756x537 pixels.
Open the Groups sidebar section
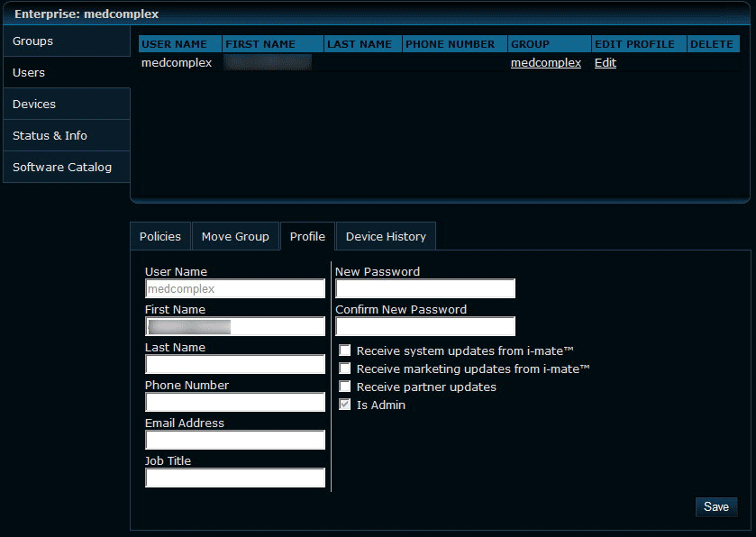pos(33,41)
